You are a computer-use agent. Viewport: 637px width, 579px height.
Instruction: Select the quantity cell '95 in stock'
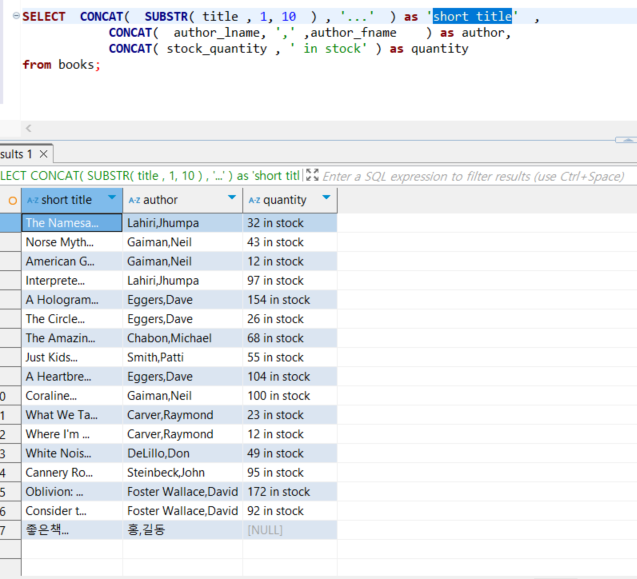pyautogui.click(x=290, y=473)
